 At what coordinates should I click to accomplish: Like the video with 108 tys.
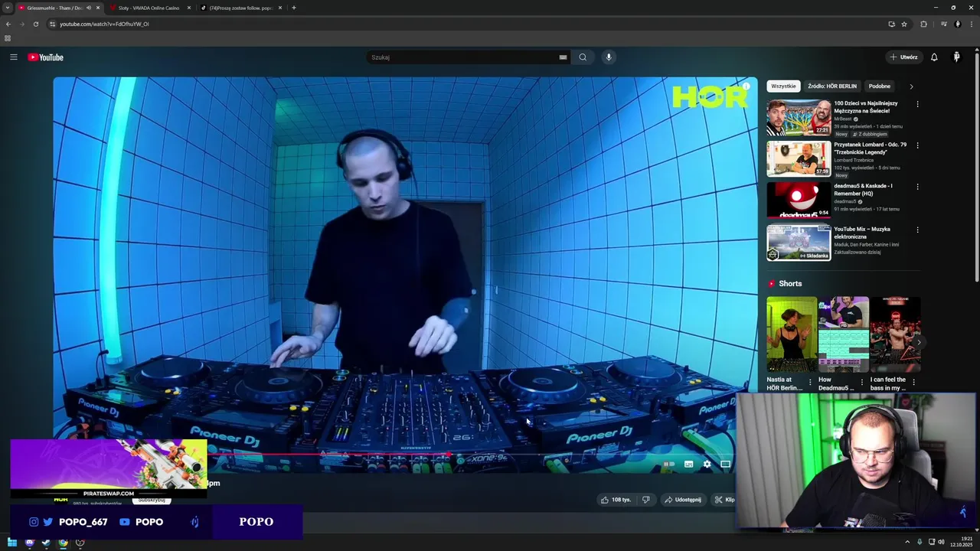click(x=616, y=500)
